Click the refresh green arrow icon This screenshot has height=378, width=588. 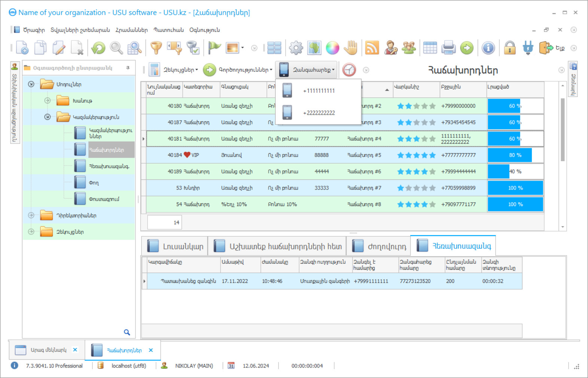pyautogui.click(x=98, y=48)
